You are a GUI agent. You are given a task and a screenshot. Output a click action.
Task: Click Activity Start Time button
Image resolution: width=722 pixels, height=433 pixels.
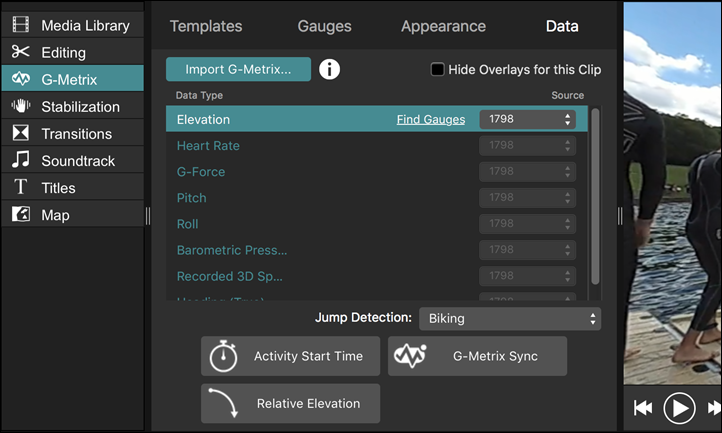[290, 356]
